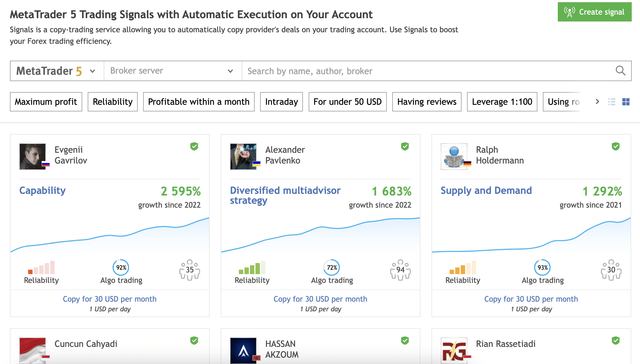Viewport: 640px width, 364px height.
Task: Click the 93% algo trading indicator
Action: point(543,267)
